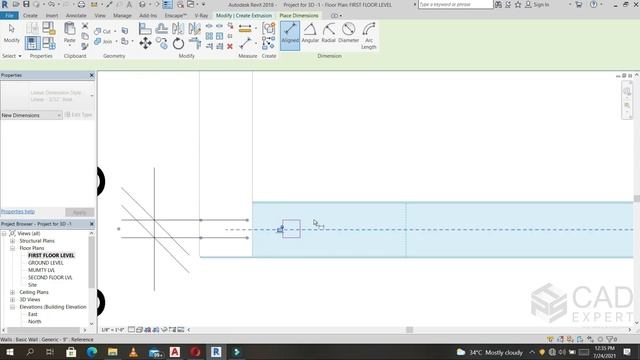Open the Annotate ribbon tab
This screenshot has height=360, width=640.
76,16
